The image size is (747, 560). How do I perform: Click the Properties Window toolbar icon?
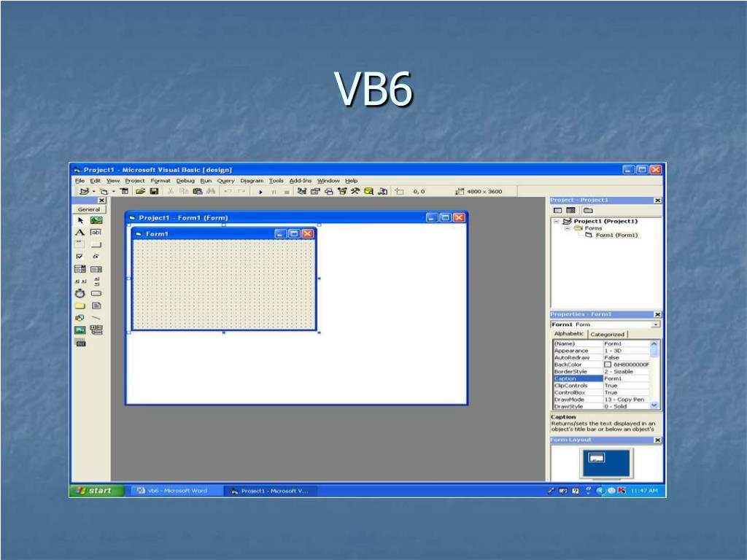point(315,192)
